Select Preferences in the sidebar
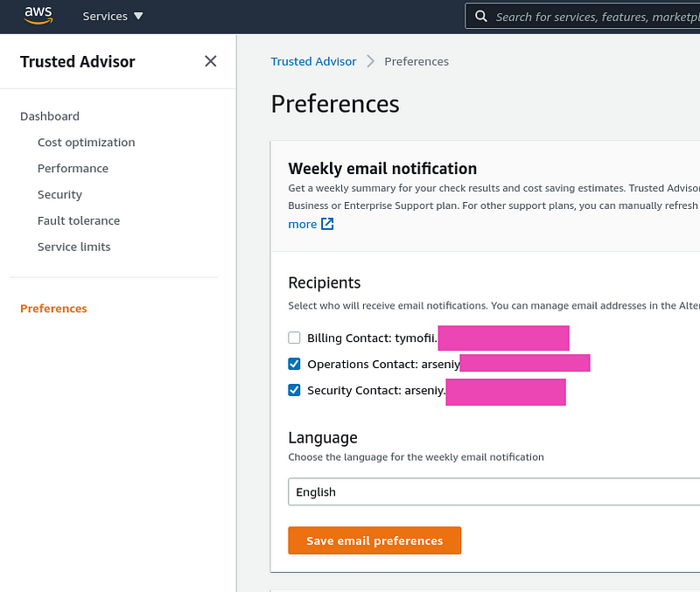Image resolution: width=700 pixels, height=592 pixels. 53,309
